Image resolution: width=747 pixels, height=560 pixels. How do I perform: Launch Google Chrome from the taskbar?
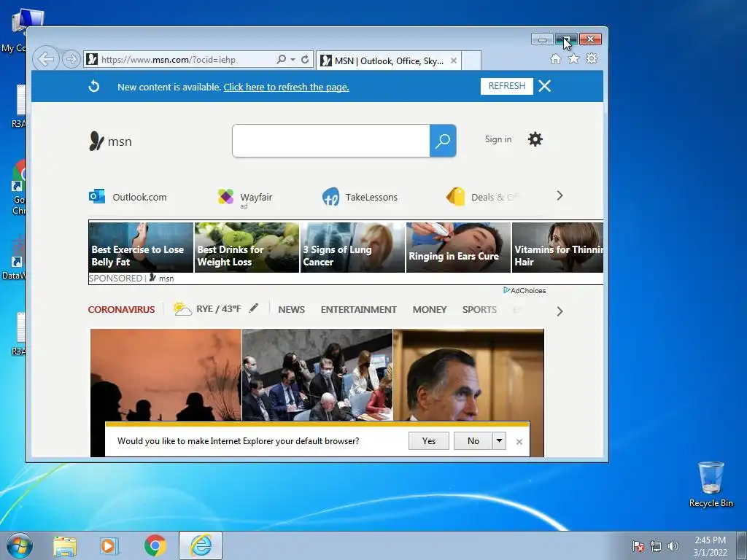(155, 546)
